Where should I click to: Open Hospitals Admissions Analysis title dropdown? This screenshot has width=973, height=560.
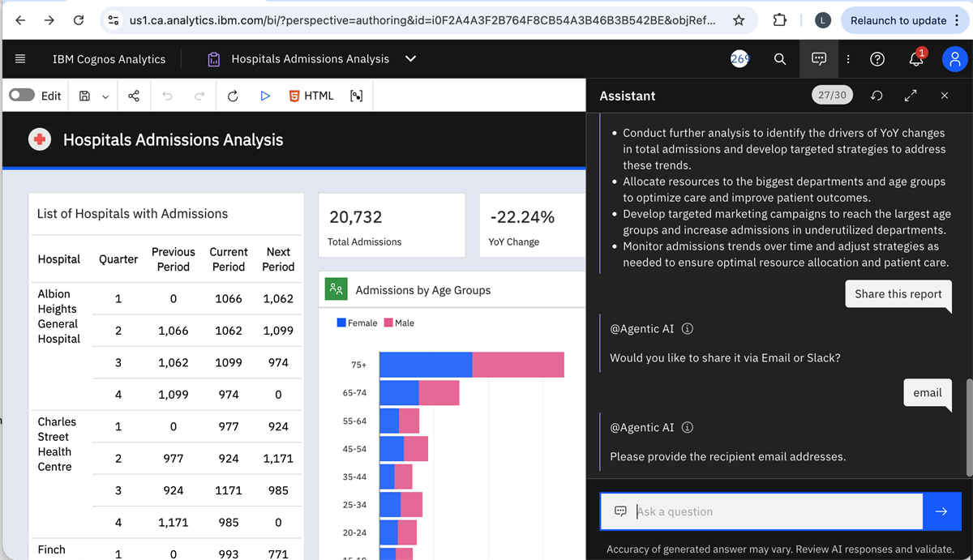pos(410,59)
